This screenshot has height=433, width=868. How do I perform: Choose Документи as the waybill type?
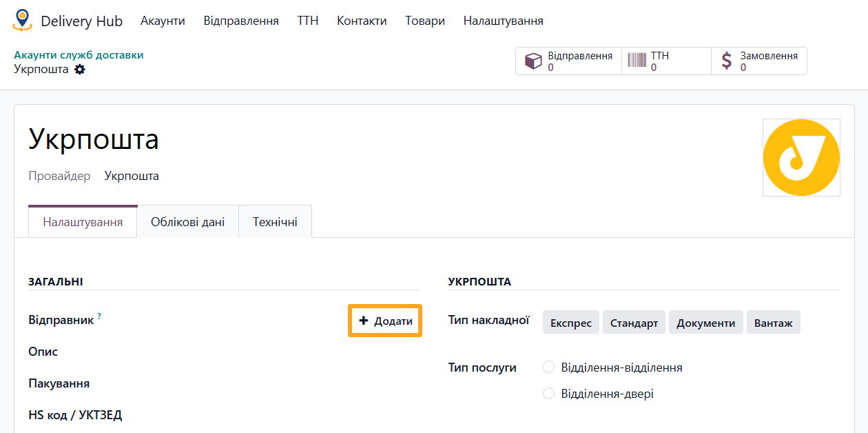(x=706, y=323)
